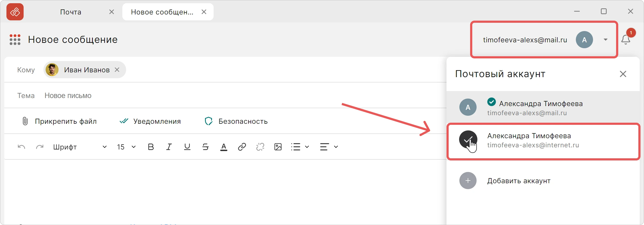Underline the selected text
Viewport: 644px width, 225px height.
point(187,147)
